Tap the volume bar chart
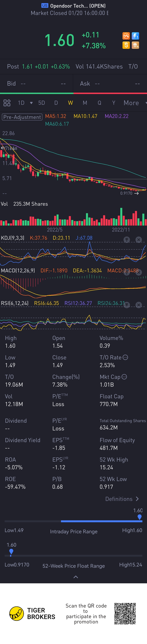The height and width of the screenshot is (644, 147). coord(73,217)
